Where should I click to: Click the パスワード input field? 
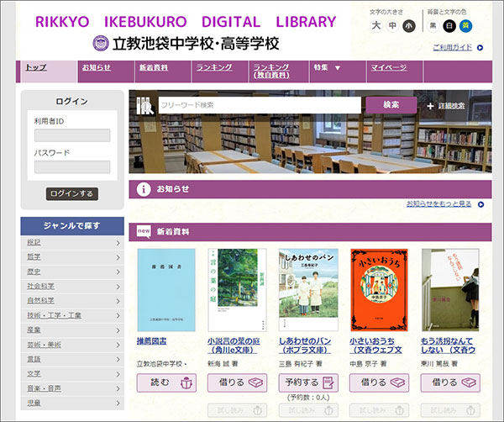click(x=72, y=167)
